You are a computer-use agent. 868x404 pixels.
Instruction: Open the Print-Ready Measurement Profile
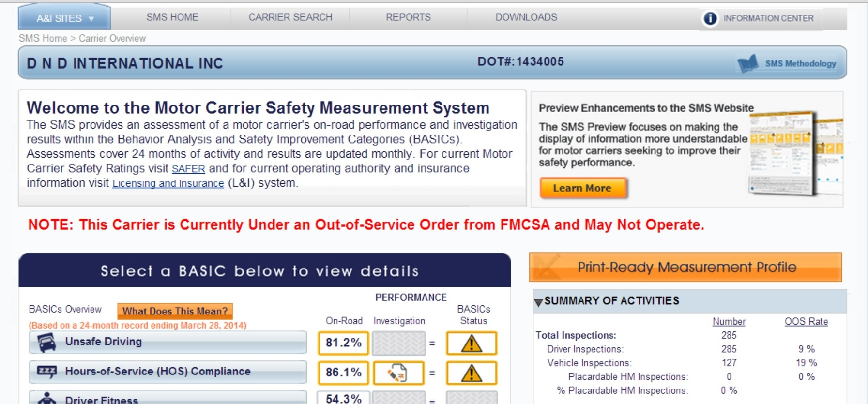[685, 267]
